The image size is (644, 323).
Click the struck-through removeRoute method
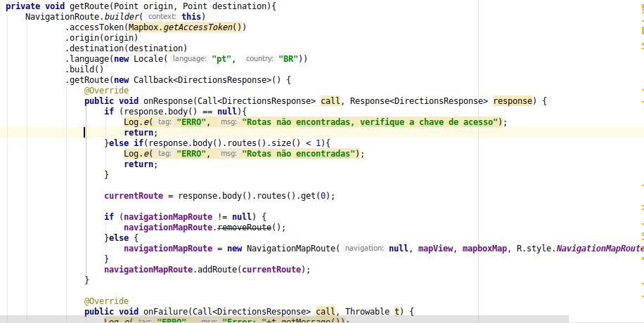coord(245,228)
